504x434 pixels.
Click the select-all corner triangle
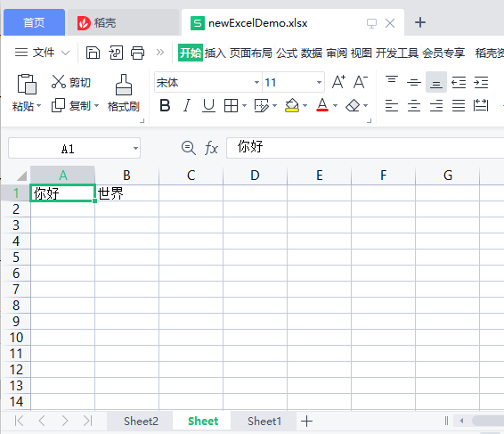coord(21,176)
